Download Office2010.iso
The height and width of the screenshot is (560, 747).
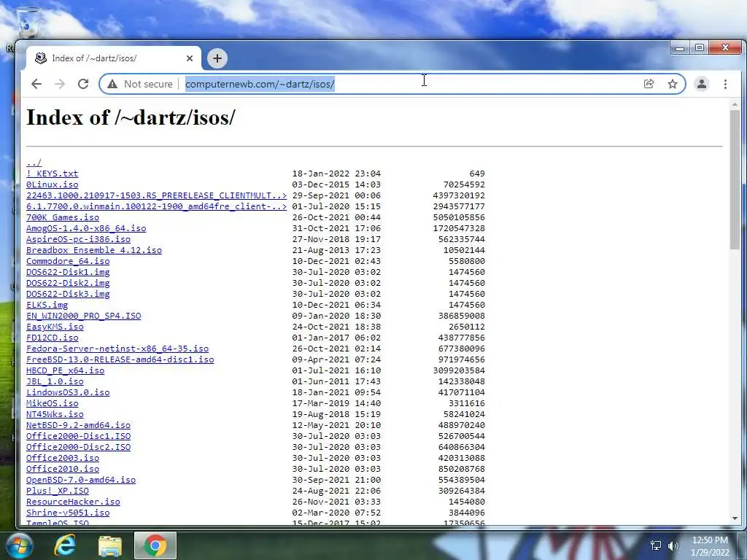click(63, 470)
